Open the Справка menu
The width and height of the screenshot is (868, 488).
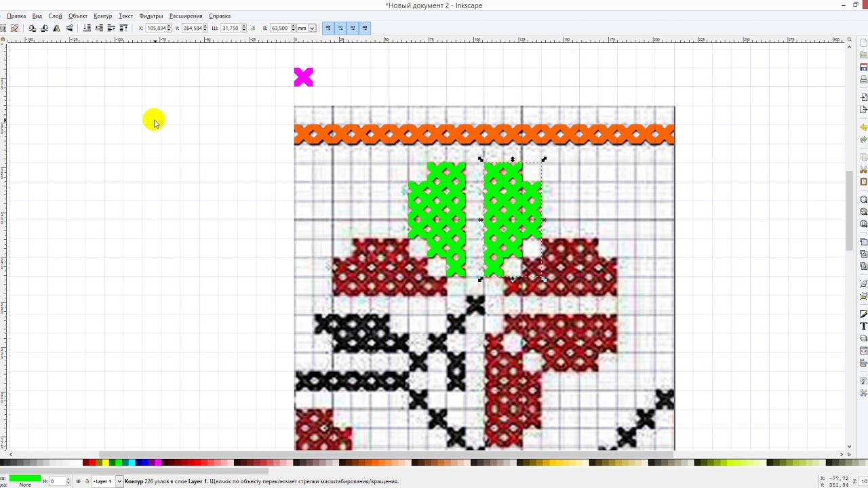pos(220,16)
